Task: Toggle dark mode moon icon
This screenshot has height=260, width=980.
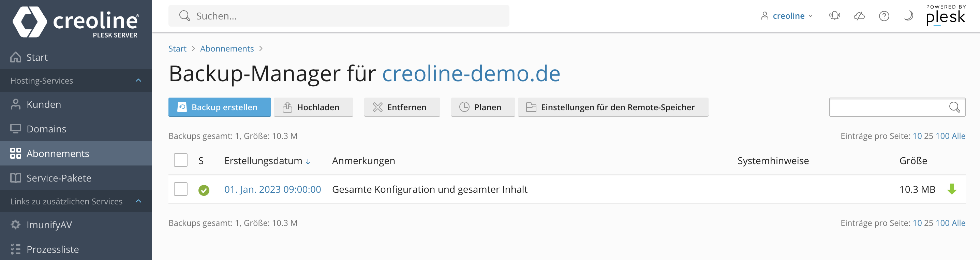Action: tap(908, 16)
